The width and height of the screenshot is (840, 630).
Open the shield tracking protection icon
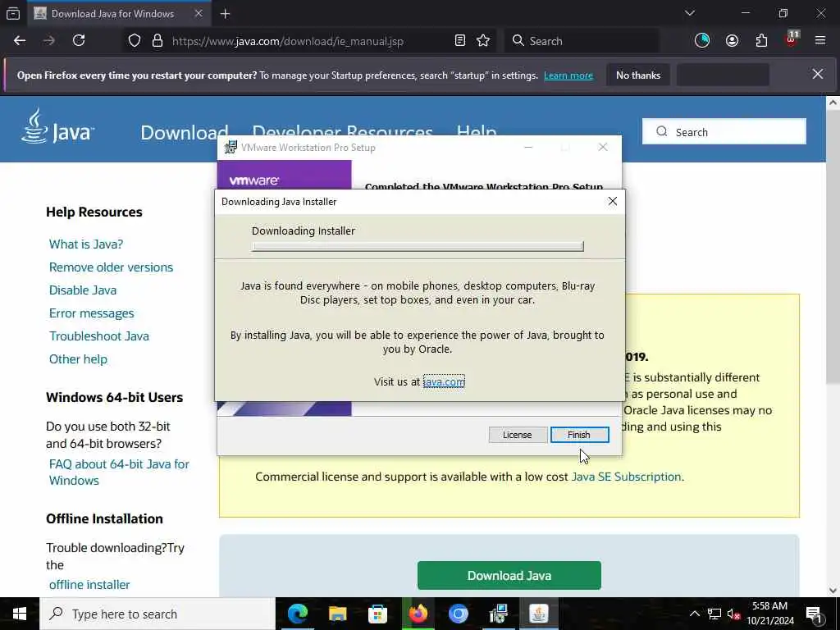click(135, 41)
